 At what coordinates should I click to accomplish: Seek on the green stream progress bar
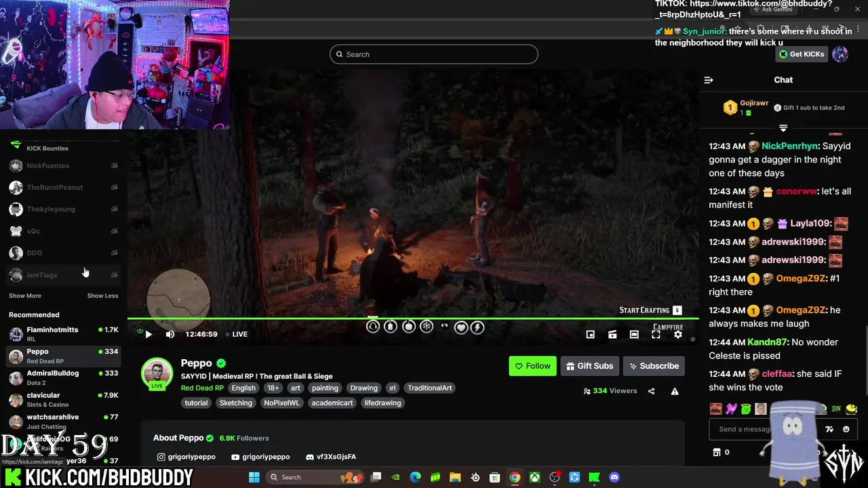tap(413, 318)
